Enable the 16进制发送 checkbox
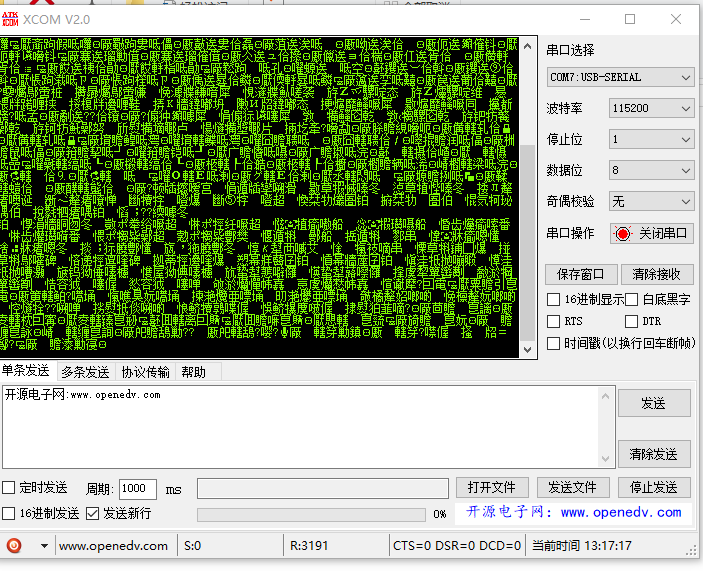This screenshot has width=703, height=571. pos(8,514)
